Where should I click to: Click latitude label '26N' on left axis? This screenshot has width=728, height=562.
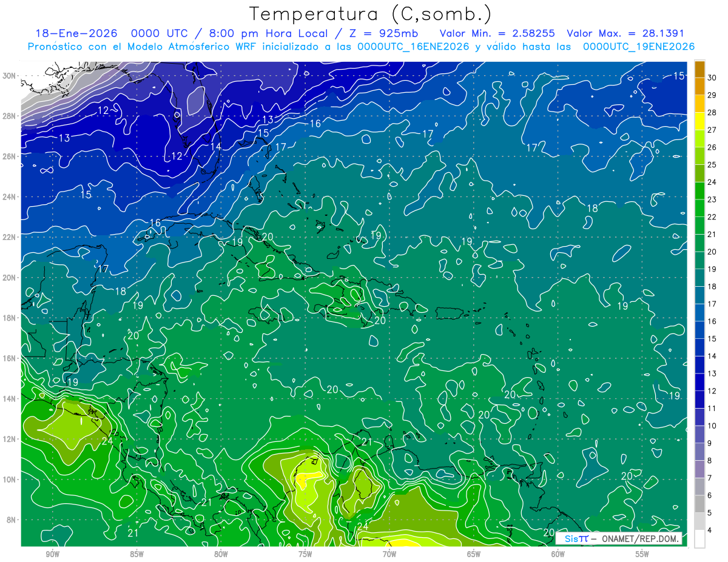tap(10, 156)
